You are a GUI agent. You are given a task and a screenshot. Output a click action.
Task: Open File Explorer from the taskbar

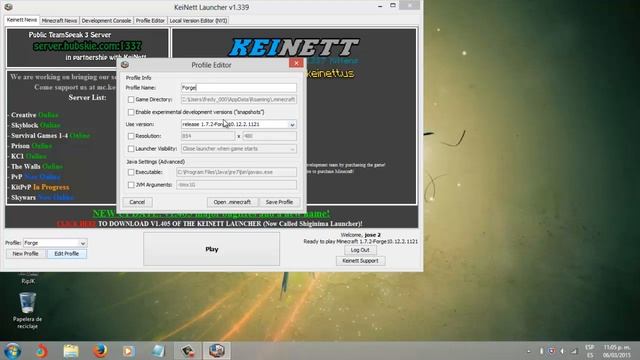tap(71, 351)
